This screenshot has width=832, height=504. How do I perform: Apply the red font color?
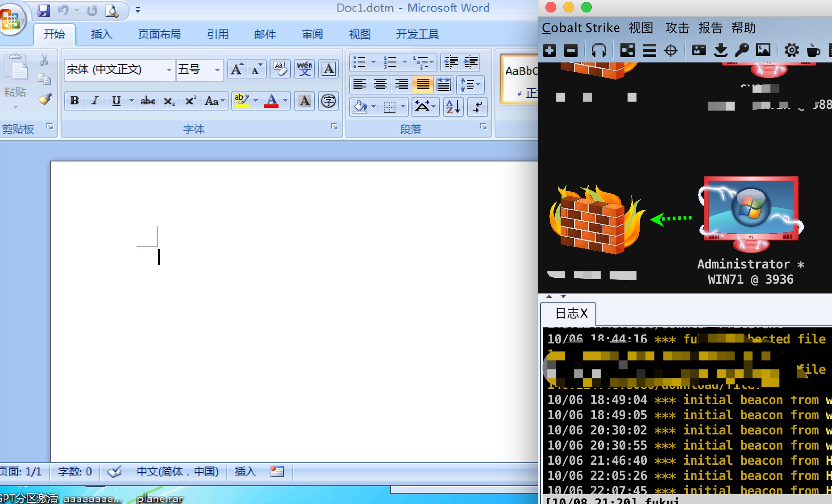[x=271, y=101]
